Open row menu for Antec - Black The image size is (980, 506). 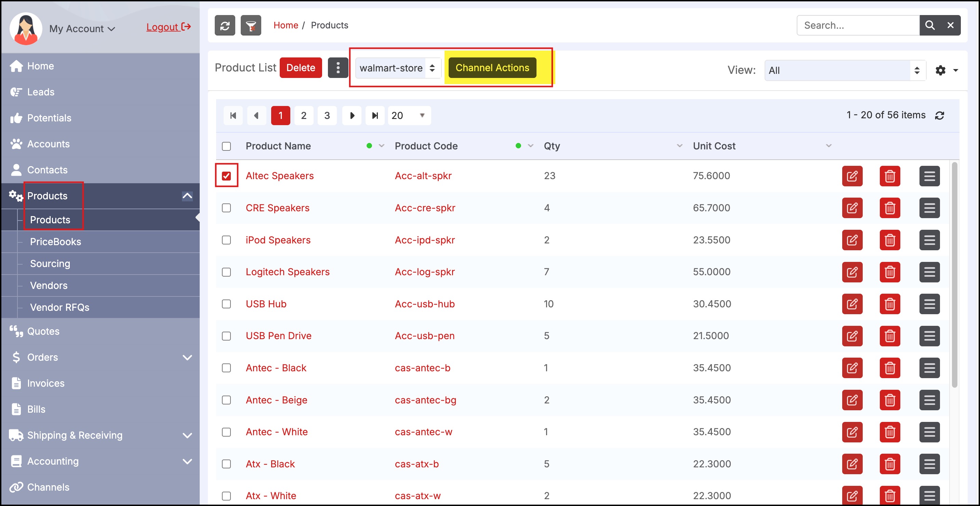[929, 368]
